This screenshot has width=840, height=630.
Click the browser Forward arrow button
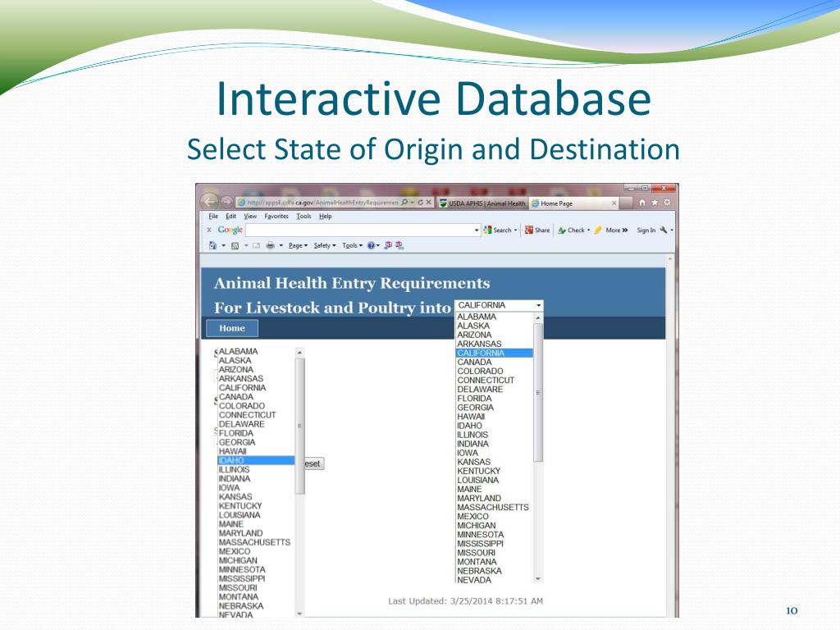coord(226,202)
